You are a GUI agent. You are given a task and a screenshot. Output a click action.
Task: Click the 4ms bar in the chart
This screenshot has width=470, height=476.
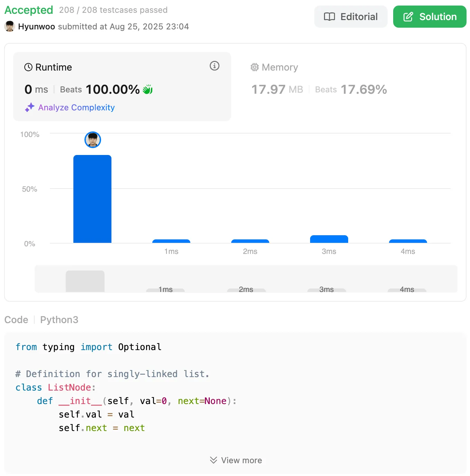click(408, 241)
